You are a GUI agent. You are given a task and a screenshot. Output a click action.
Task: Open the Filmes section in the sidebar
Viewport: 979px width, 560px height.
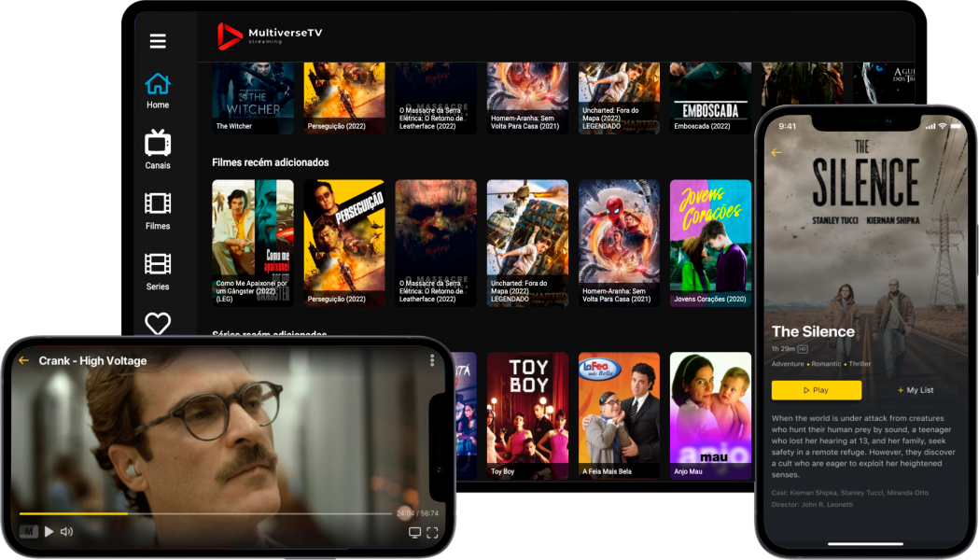158,210
